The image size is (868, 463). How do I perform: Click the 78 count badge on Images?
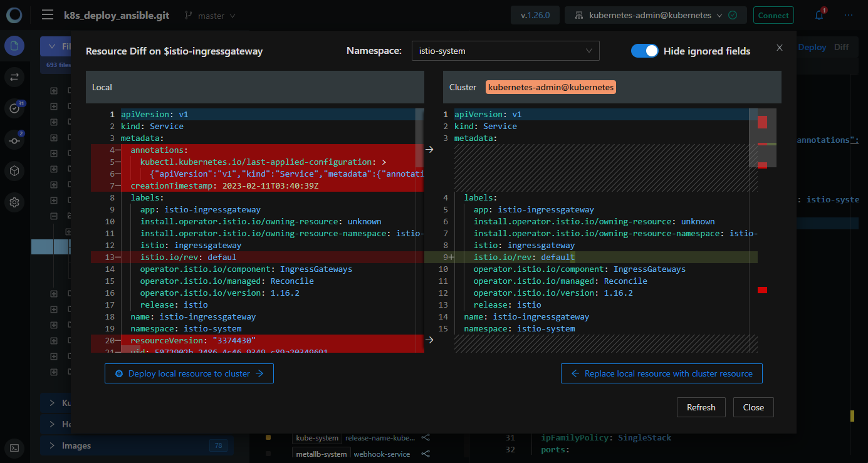[218, 446]
